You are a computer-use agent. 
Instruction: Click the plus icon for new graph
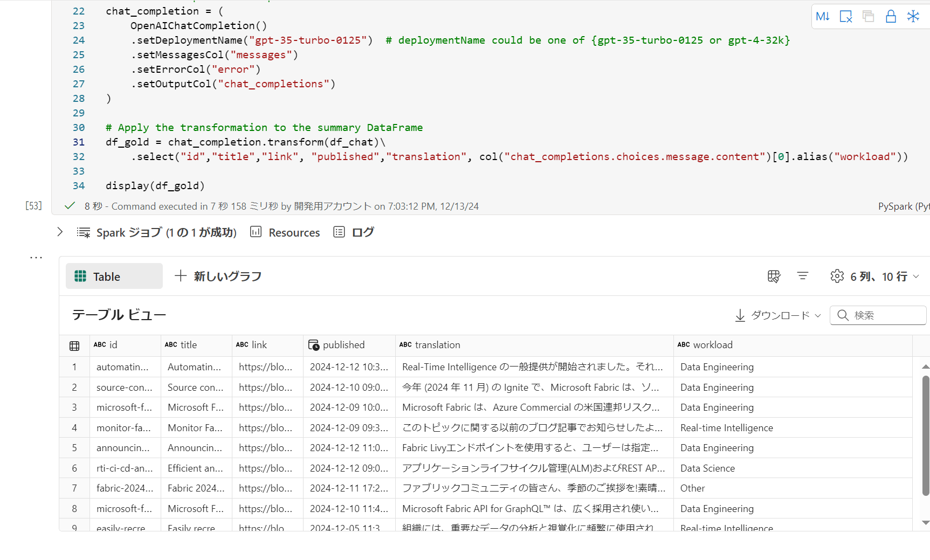[181, 276]
